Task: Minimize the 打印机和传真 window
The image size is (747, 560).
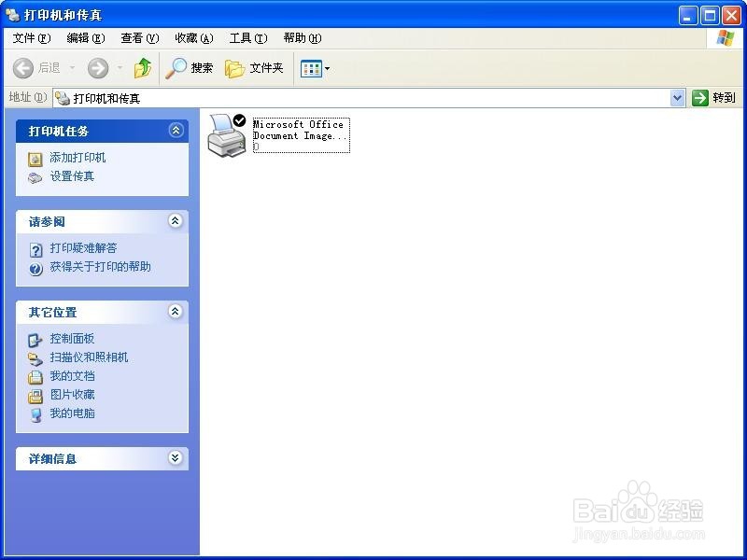Action: click(x=687, y=16)
